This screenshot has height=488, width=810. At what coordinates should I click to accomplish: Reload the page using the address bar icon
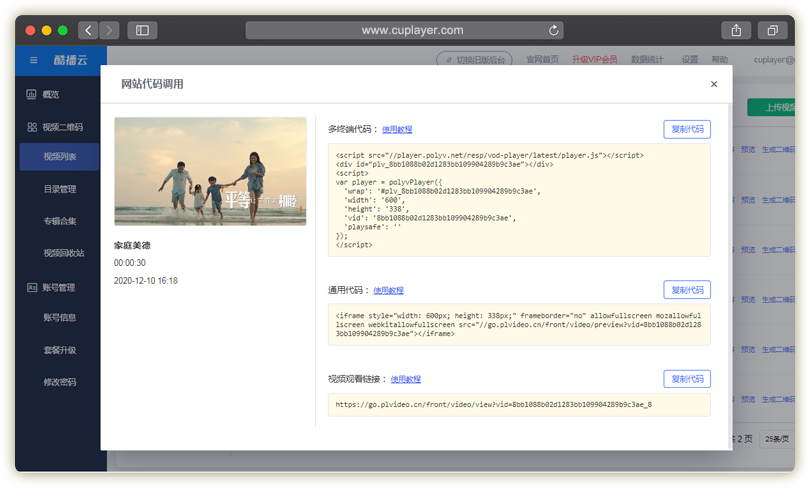pyautogui.click(x=554, y=30)
